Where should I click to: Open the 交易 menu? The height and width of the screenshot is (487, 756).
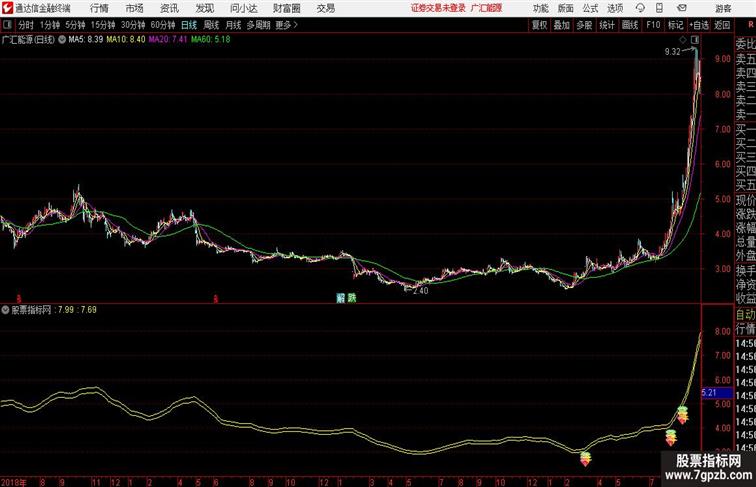pos(326,8)
